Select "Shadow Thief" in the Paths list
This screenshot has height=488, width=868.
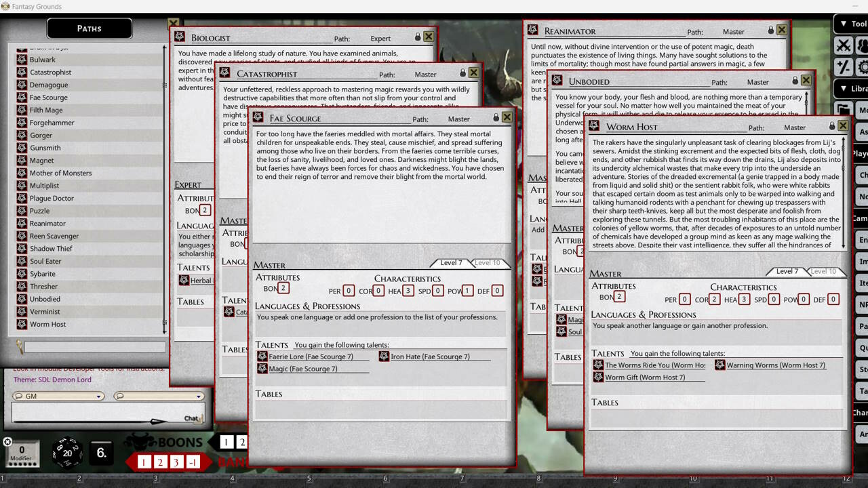coord(51,249)
